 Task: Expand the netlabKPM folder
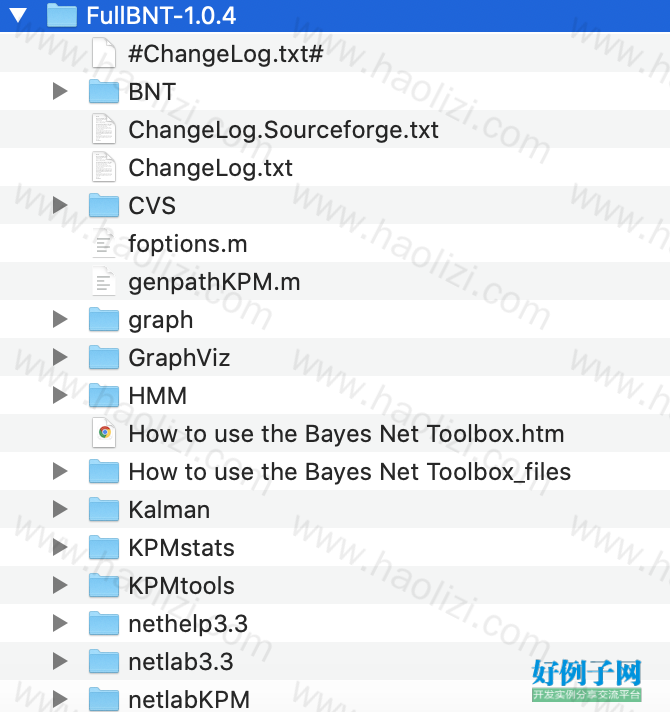(60, 699)
